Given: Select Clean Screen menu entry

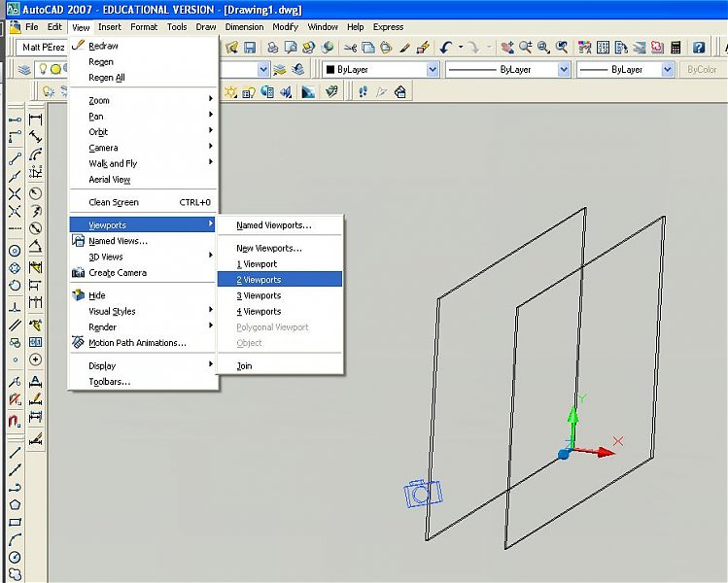Looking at the screenshot, I should 143,202.
